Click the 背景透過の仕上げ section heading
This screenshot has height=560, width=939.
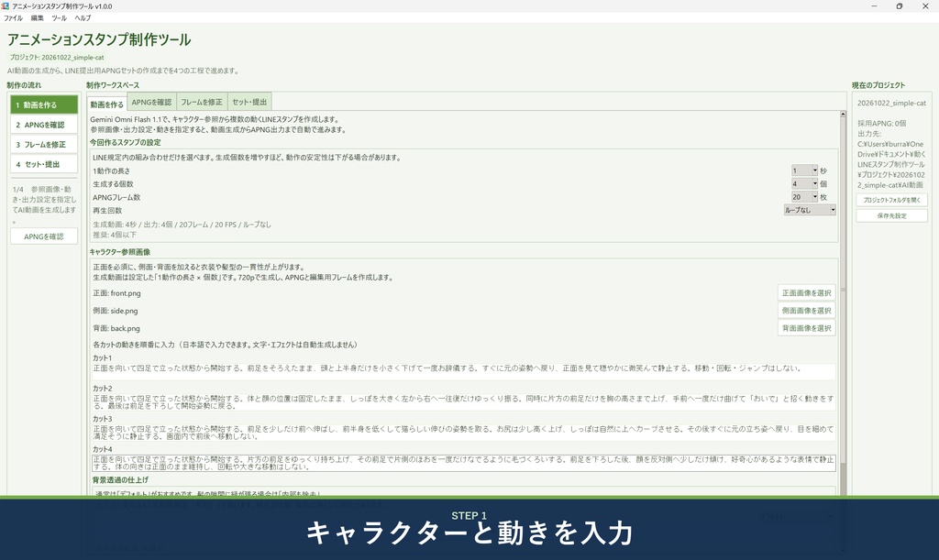click(x=120, y=480)
